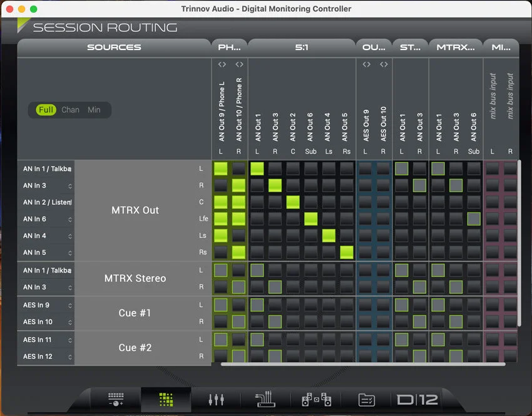Screen dimensions: 532x416
Task: Toggle MTRX Out Rs to 5:1 Rs routing
Action: pos(347,252)
